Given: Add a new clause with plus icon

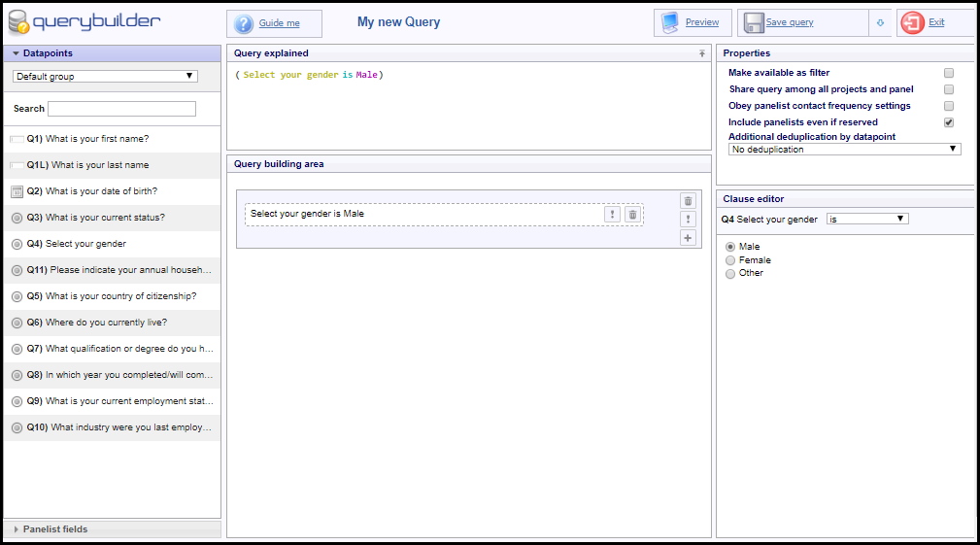Looking at the screenshot, I should click(688, 237).
